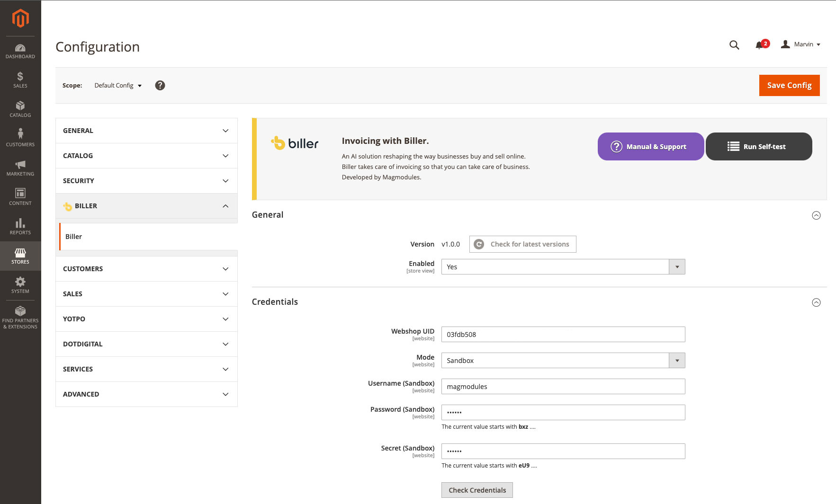Focus the Password (Sandbox) field
Screen dimensions: 836x504
[x=563, y=413]
